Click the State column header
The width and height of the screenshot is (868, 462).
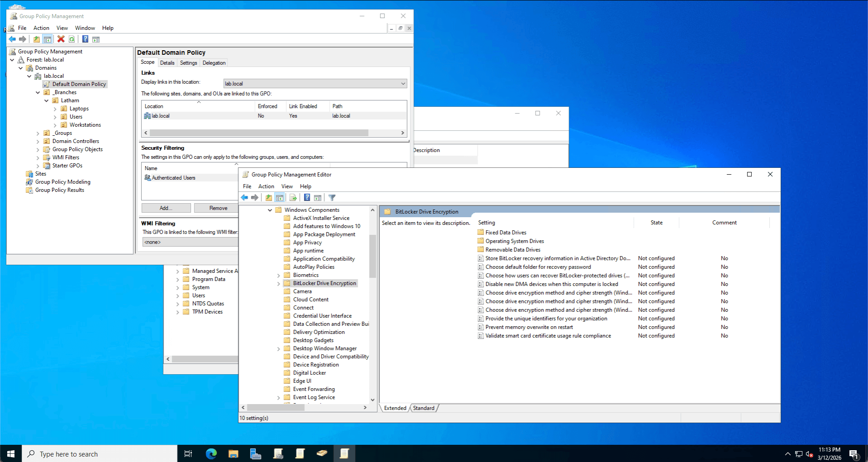tap(656, 223)
